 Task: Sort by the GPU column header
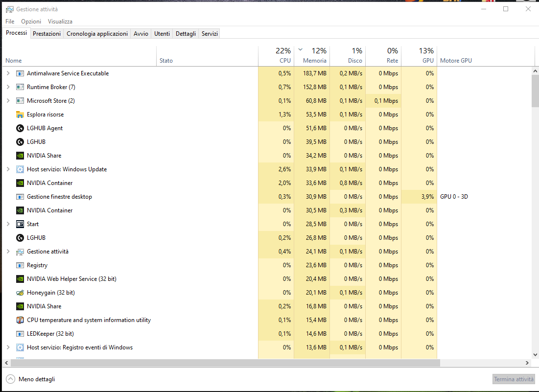click(420, 56)
